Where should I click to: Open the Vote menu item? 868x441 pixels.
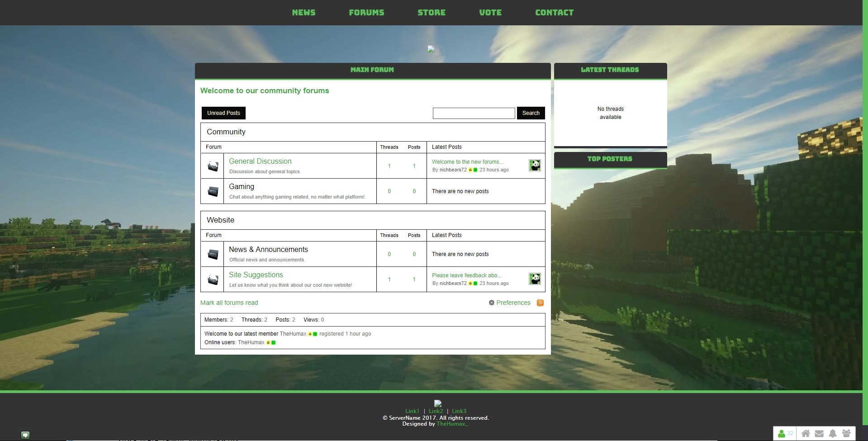(490, 13)
